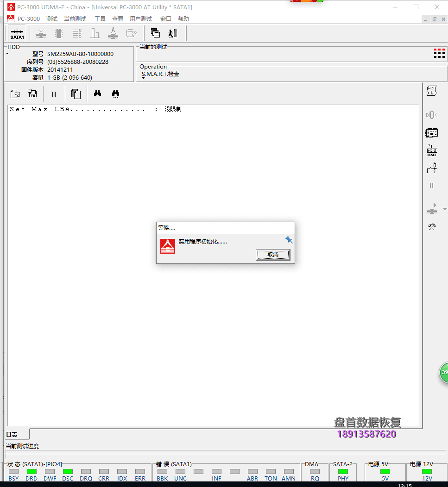Expand the HDD panel arrow
Image resolution: width=448 pixels, height=487 pixels.
point(7,54)
